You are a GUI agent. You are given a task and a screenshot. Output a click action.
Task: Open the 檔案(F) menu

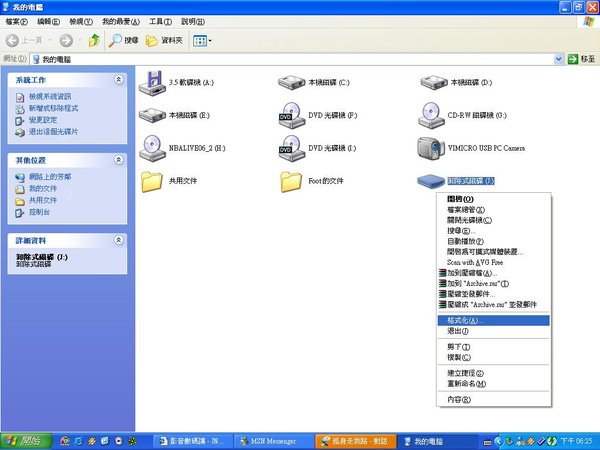(x=16, y=22)
